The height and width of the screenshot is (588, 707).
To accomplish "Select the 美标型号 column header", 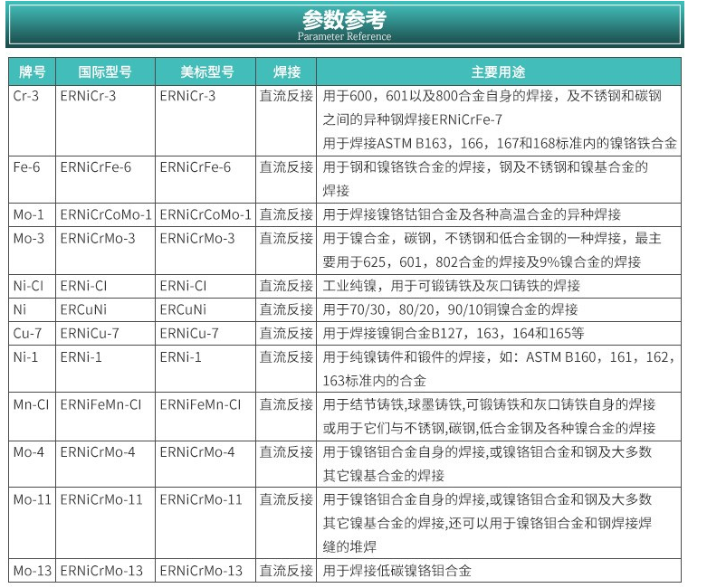I will coord(207,71).
